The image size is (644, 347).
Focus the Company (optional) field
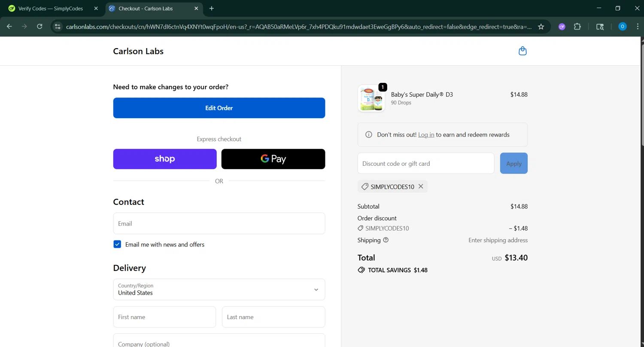point(219,341)
